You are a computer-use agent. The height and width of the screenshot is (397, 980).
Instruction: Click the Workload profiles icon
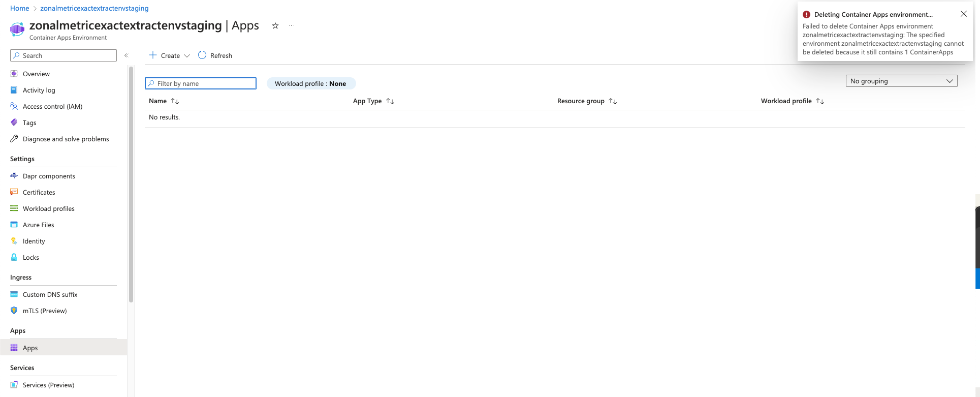coord(14,208)
